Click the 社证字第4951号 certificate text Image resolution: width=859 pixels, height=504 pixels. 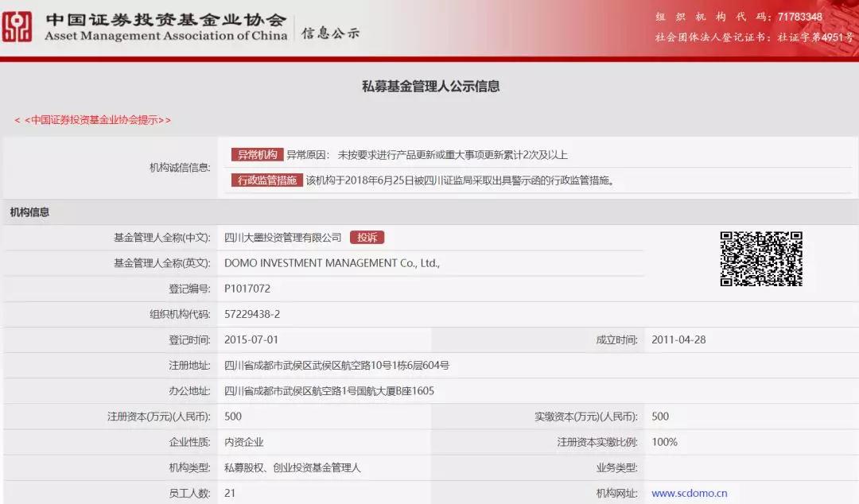pyautogui.click(x=815, y=37)
